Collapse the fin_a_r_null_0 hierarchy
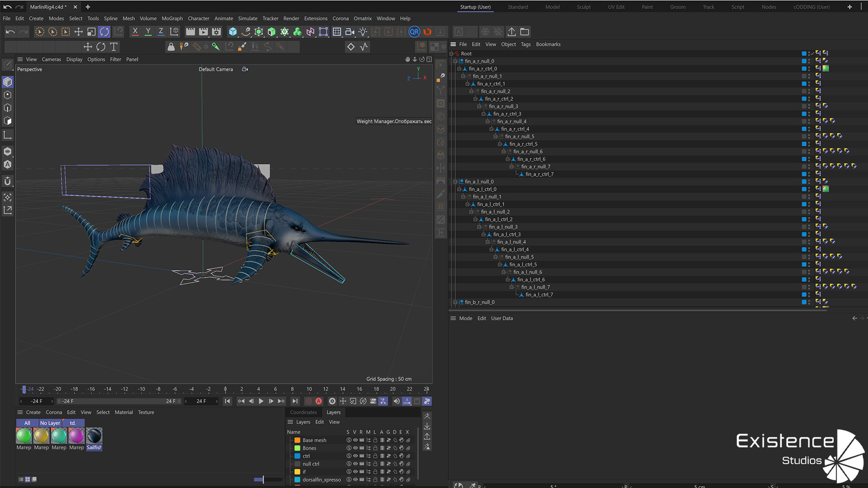The height and width of the screenshot is (488, 868). 455,61
